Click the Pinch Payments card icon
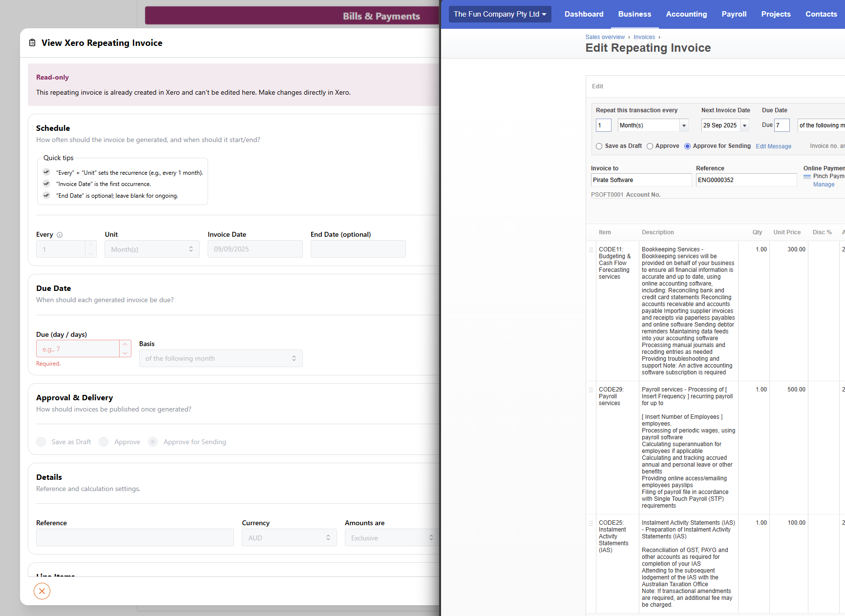This screenshot has width=845, height=616. (x=807, y=176)
